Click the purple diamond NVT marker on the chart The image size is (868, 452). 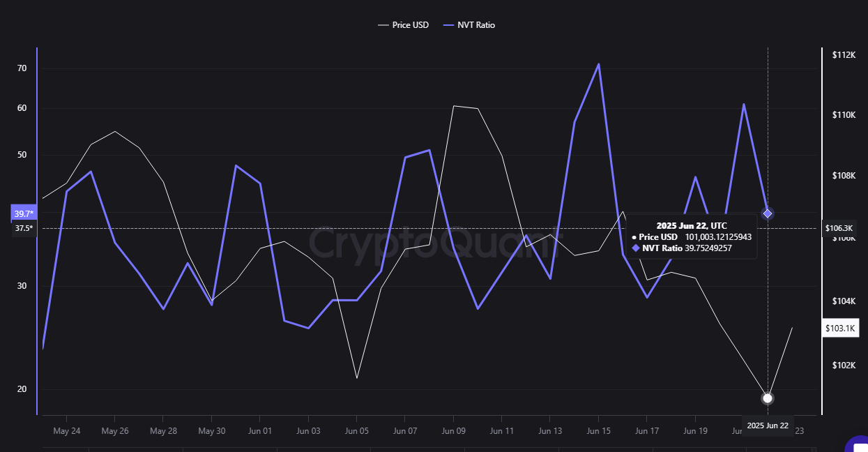click(x=768, y=213)
